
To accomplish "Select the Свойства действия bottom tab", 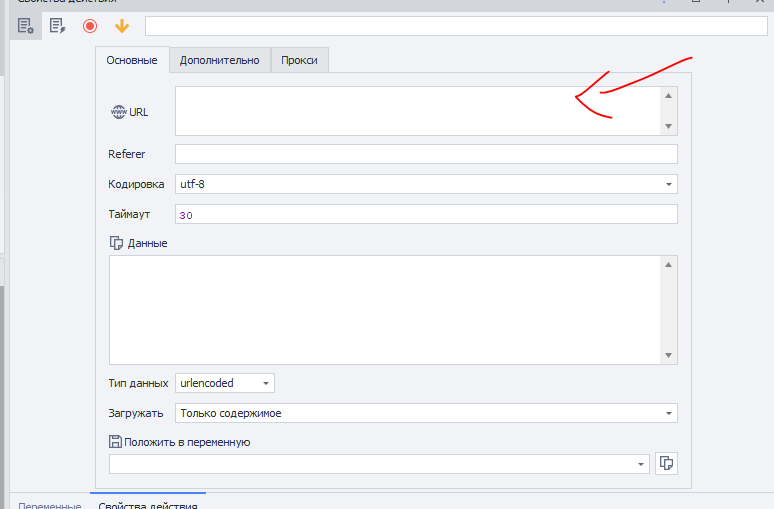I will pyautogui.click(x=148, y=505).
